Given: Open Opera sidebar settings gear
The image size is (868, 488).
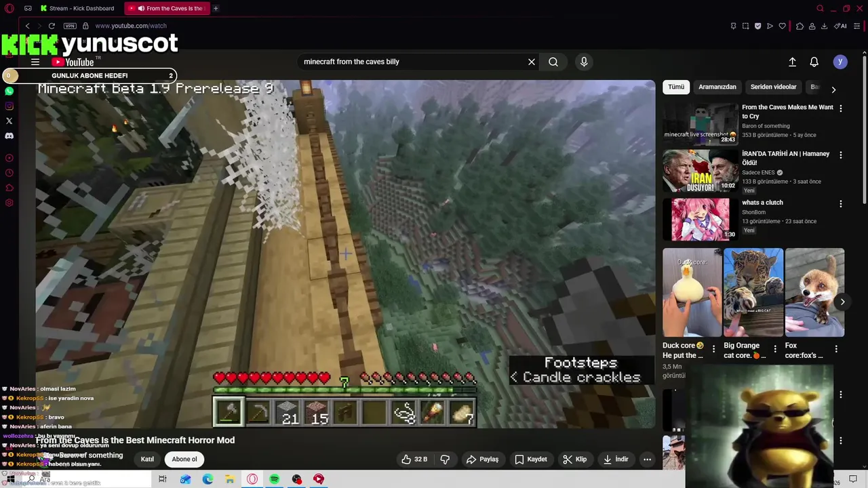Looking at the screenshot, I should tap(9, 203).
